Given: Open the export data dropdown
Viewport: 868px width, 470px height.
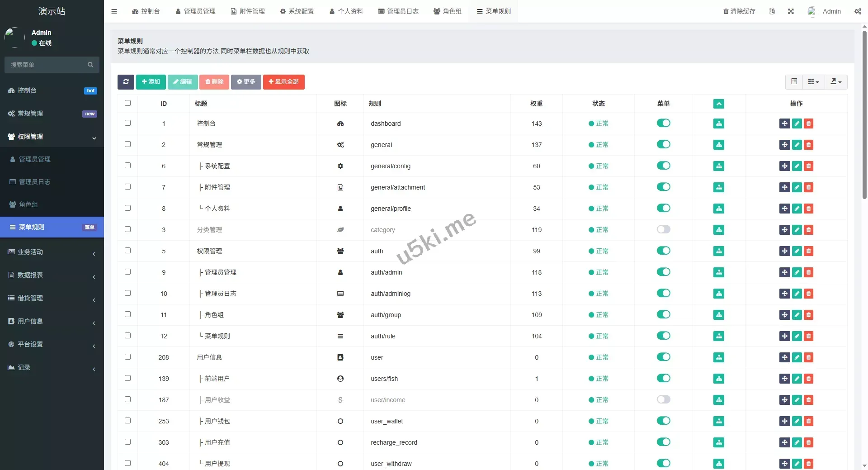Looking at the screenshot, I should coord(836,82).
